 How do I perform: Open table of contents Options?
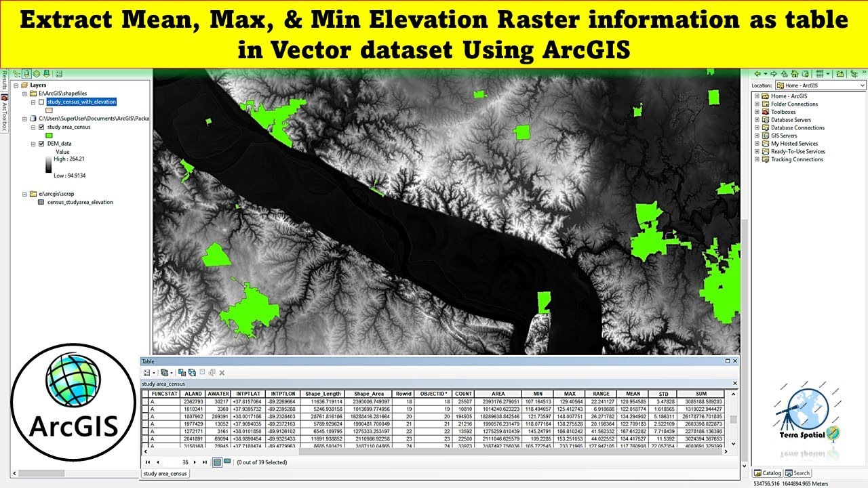point(59,74)
